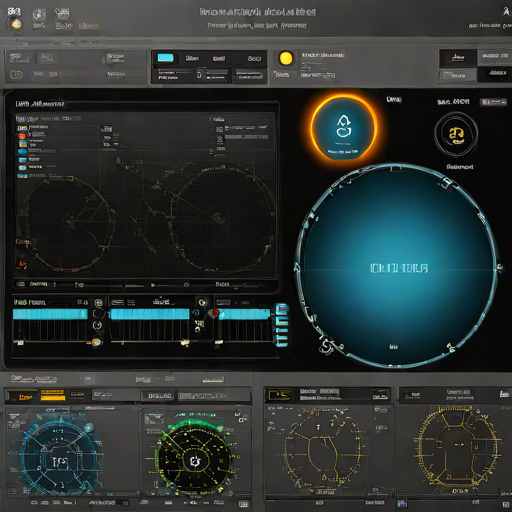Select the blue oval icon in left list
The image size is (512, 512).
click(x=22, y=151)
